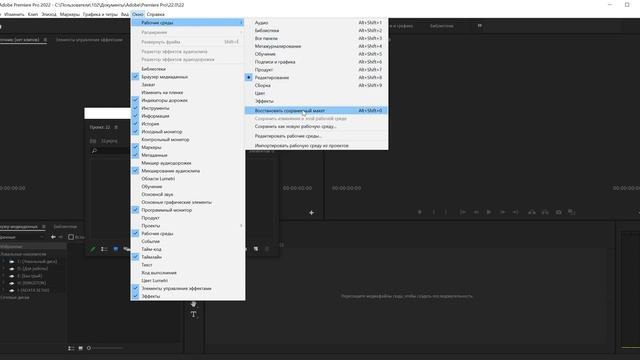Open the Окно menu in menu bar
Screen dimensions: 640x360
(x=138, y=14)
